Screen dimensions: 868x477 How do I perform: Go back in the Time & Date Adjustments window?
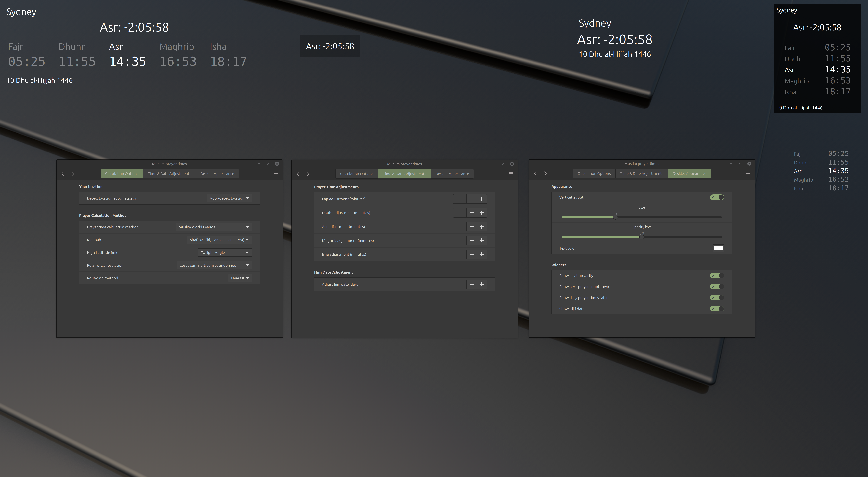coord(298,174)
